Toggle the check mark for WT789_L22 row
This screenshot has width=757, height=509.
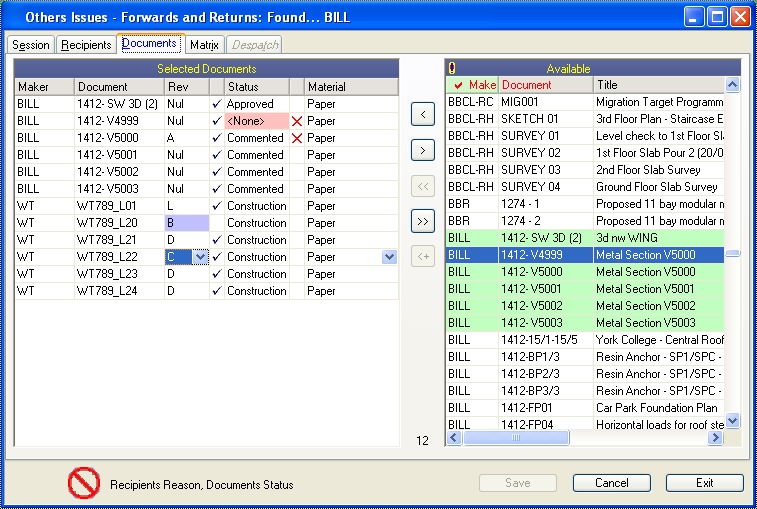[x=217, y=256]
